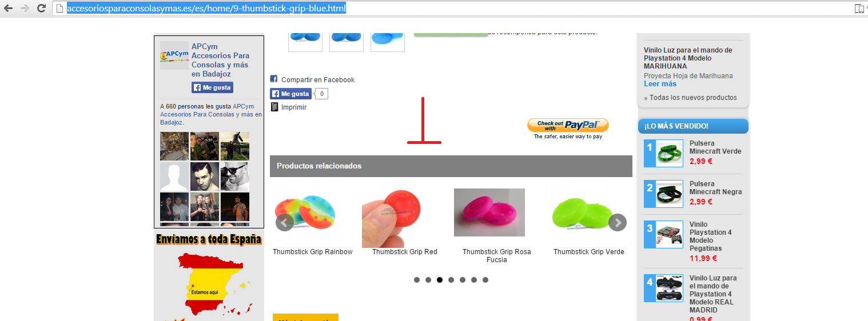Go back with carousel left arrow
868x321 pixels.
click(x=285, y=222)
